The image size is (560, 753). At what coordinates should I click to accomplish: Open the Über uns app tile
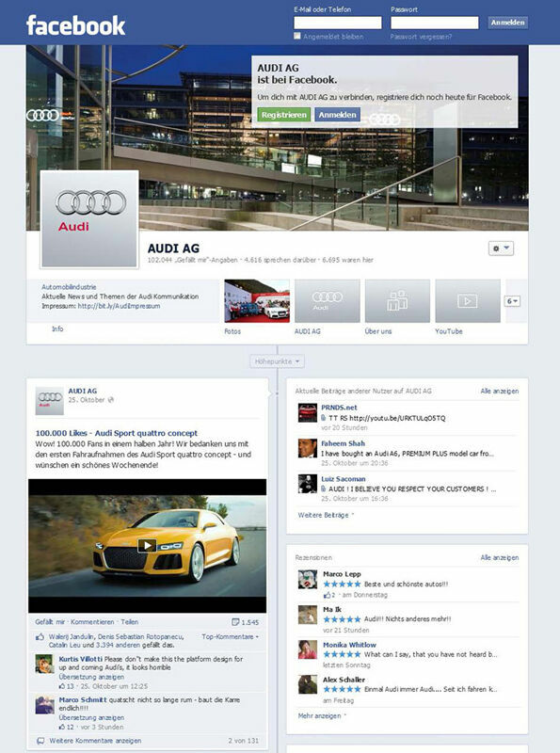click(398, 301)
